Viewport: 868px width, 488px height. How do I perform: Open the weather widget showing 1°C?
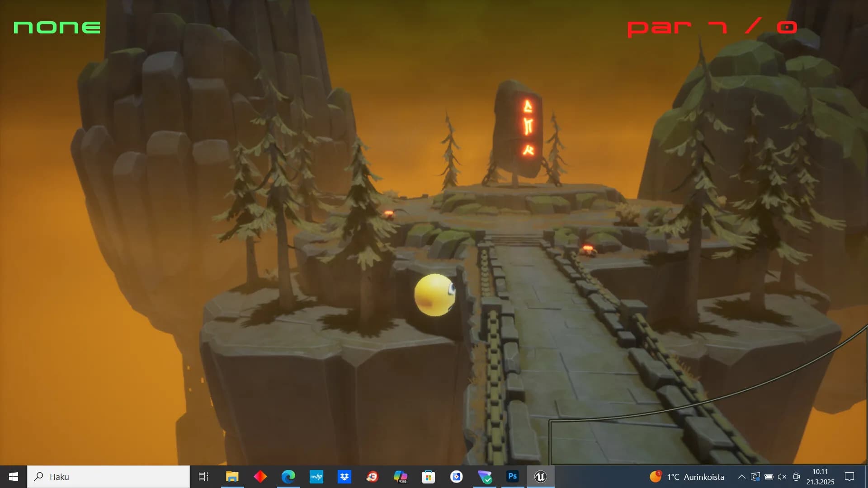pos(687,477)
